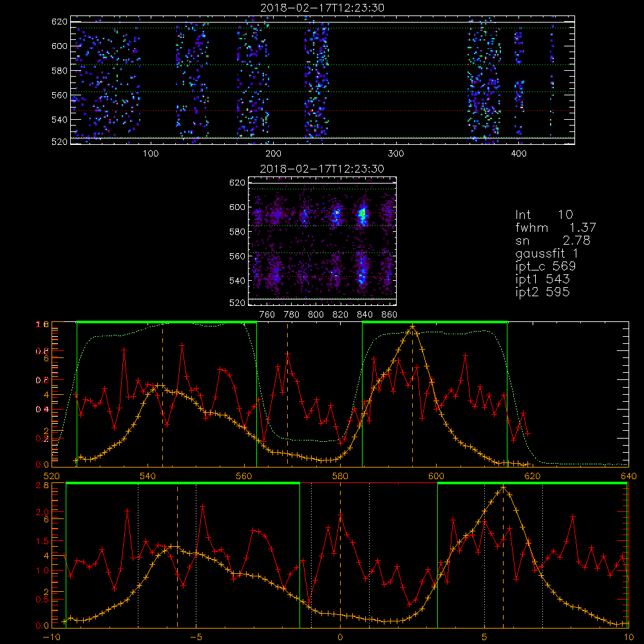644x644 pixels.
Task: Click x-axis label 860 of middle image
Action: tap(390, 315)
